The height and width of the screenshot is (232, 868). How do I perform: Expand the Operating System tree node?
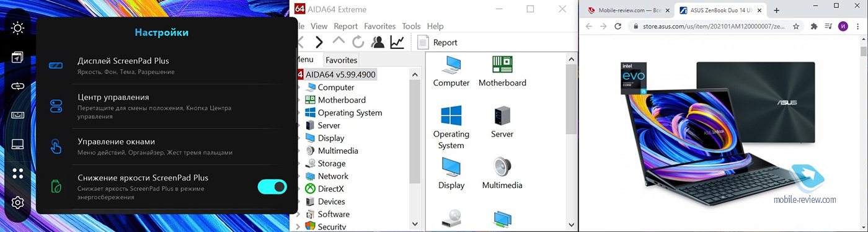point(299,113)
